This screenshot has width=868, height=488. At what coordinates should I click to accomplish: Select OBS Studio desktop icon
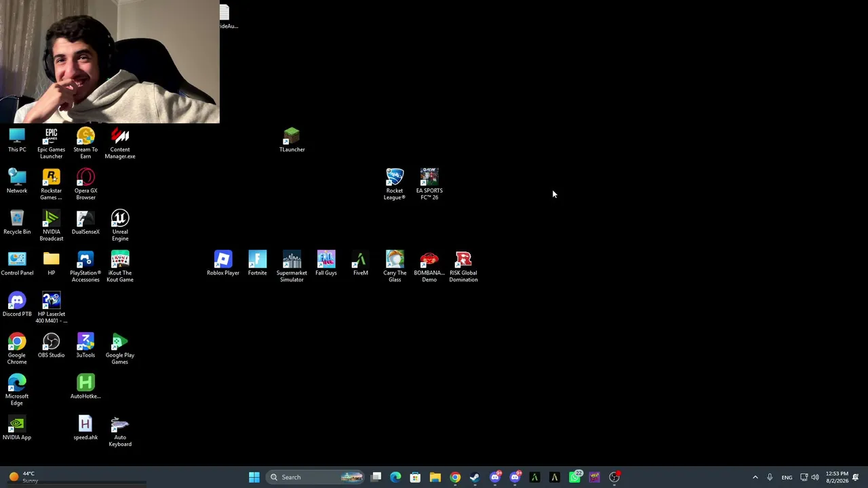point(52,346)
